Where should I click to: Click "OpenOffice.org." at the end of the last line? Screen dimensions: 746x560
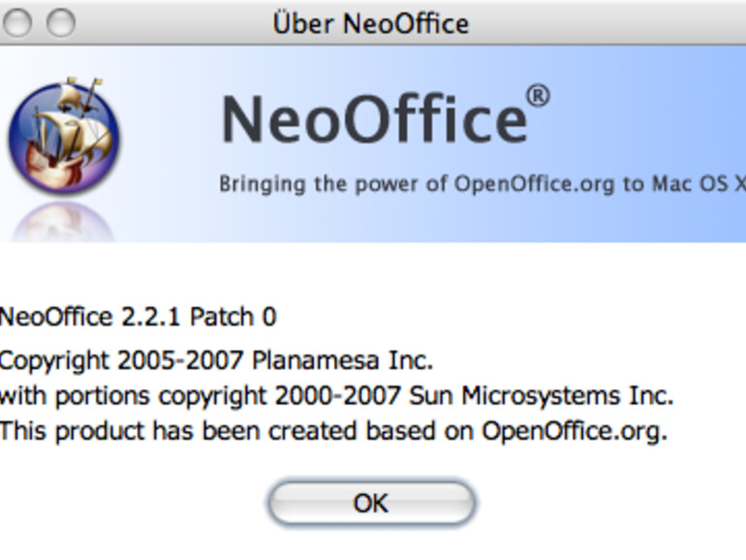[x=575, y=431]
